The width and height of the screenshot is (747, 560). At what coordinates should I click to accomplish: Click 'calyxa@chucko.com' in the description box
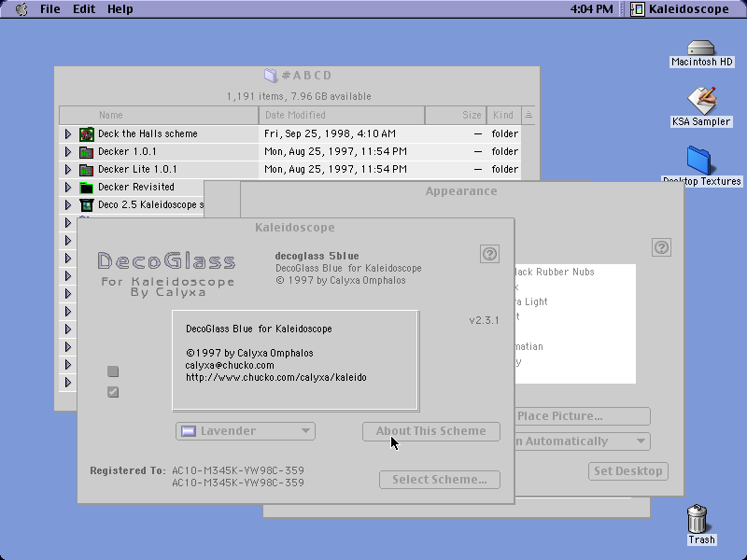pos(230,365)
